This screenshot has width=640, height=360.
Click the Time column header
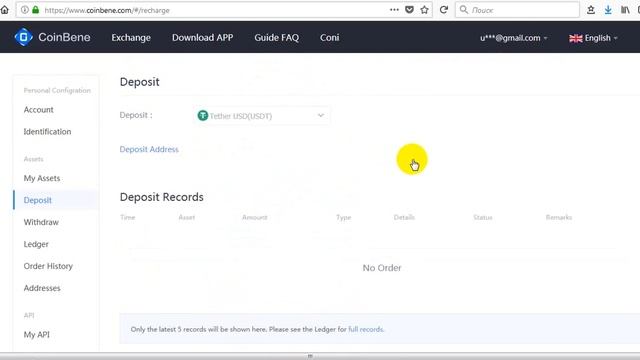(x=128, y=218)
